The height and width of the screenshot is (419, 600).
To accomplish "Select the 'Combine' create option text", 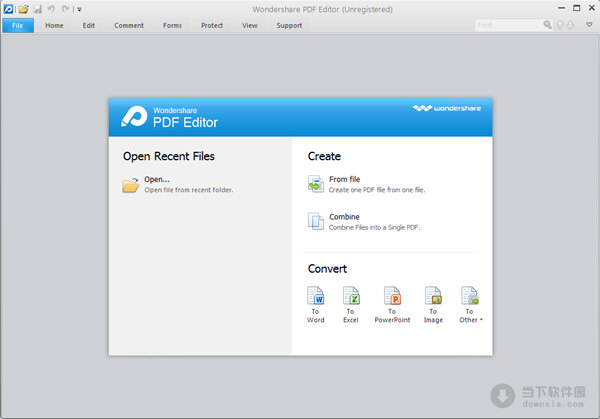I will click(x=344, y=217).
